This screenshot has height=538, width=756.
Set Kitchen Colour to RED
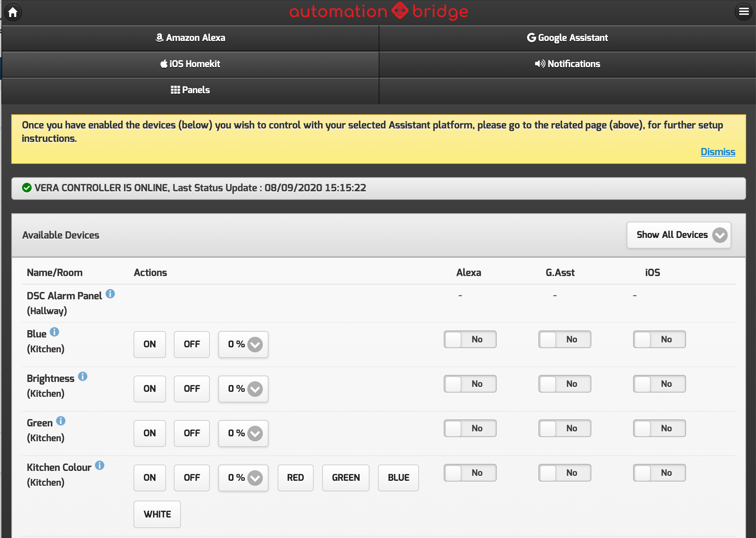coord(295,478)
